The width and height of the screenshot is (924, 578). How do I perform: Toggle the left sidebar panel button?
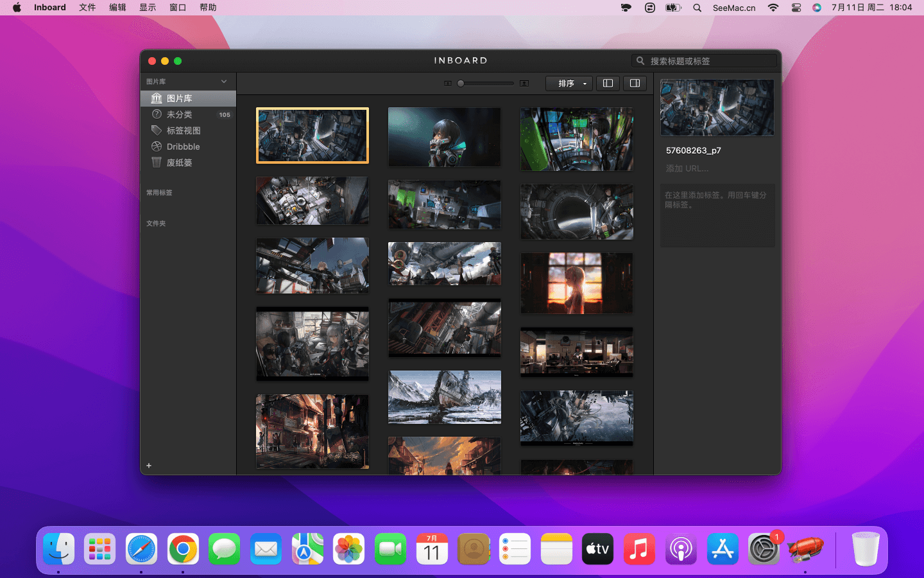click(x=608, y=83)
